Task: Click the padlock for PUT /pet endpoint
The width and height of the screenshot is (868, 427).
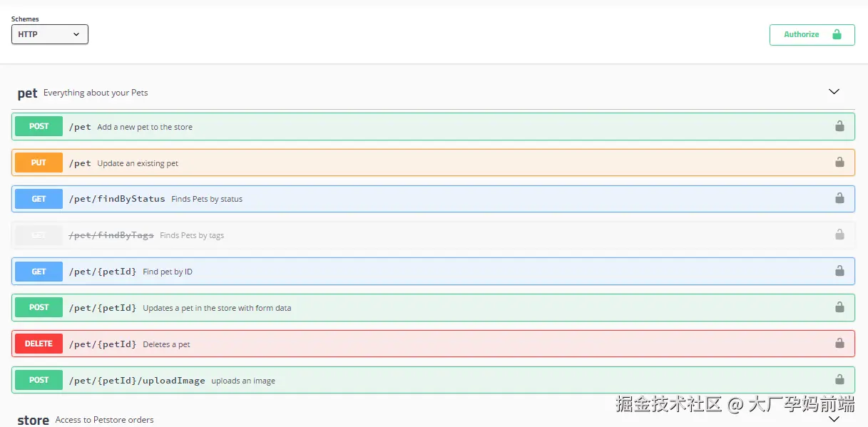Action: [840, 162]
